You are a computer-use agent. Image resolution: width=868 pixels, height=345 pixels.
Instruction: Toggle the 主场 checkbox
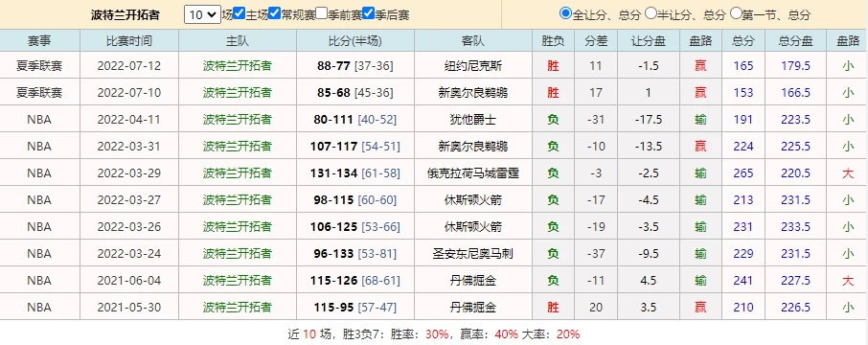click(240, 13)
